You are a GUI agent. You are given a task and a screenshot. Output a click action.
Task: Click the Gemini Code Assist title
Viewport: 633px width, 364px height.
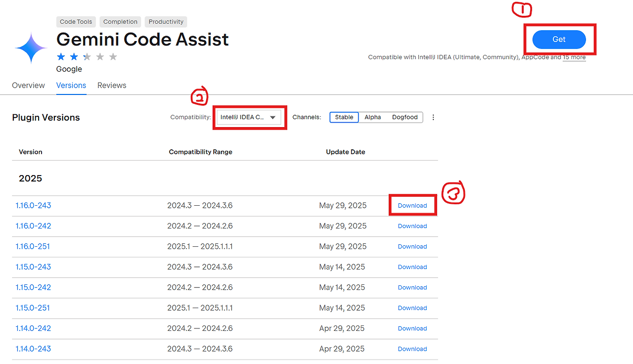(x=142, y=40)
